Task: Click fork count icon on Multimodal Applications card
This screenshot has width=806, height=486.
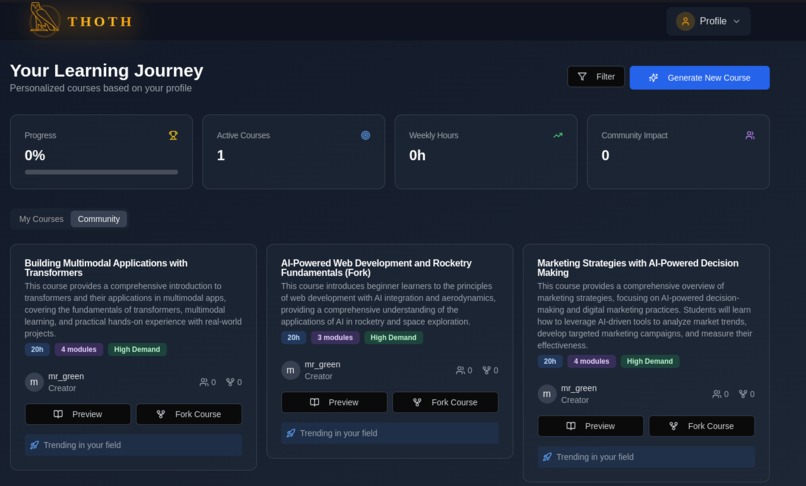Action: click(230, 382)
